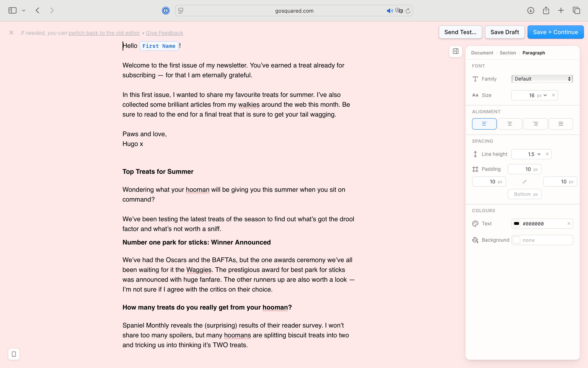
Task: Click the Send Test button
Action: pyautogui.click(x=460, y=32)
